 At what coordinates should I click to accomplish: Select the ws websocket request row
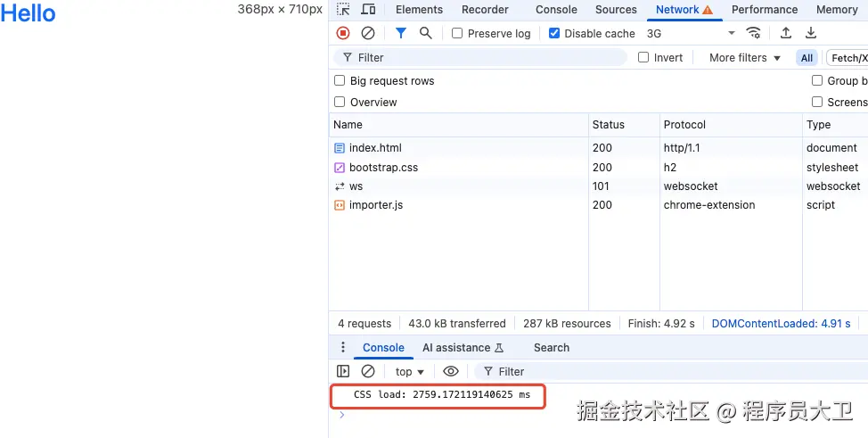pyautogui.click(x=598, y=186)
